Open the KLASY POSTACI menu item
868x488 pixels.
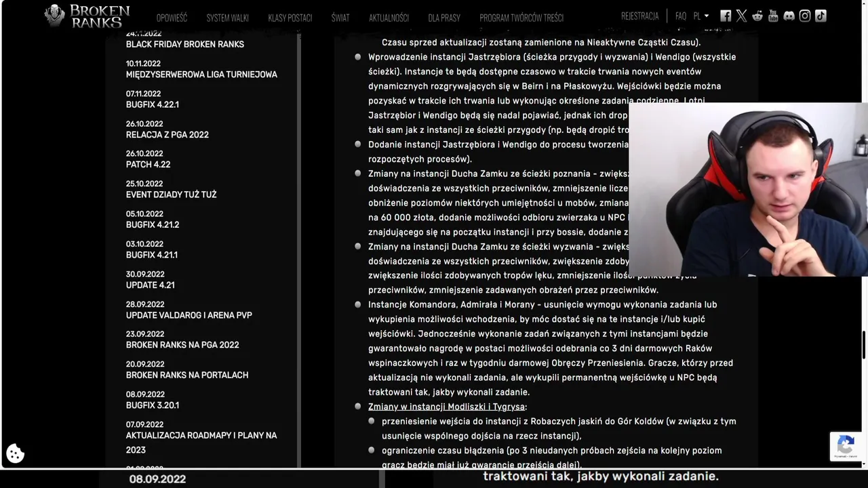point(290,18)
